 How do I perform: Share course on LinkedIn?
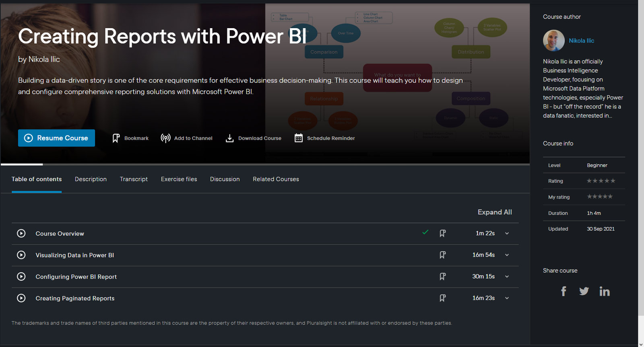(x=604, y=291)
